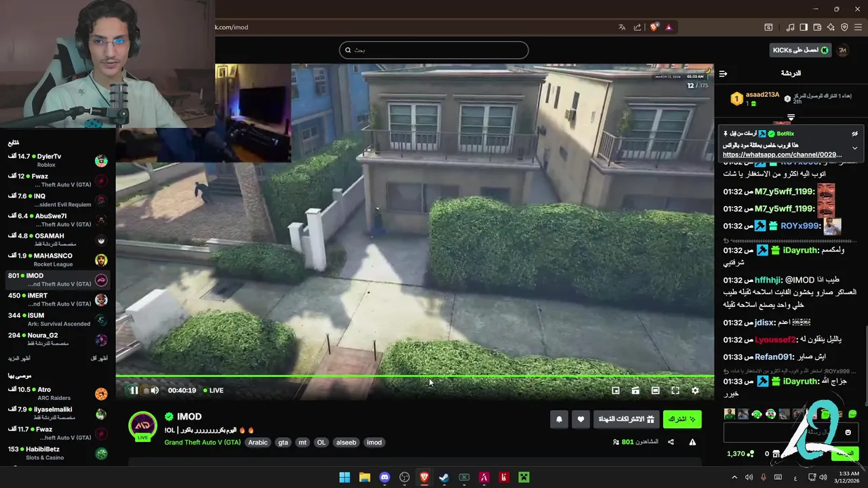Viewport: 868px width, 488px height.
Task: Open browser media control music note icon
Action: (791, 27)
